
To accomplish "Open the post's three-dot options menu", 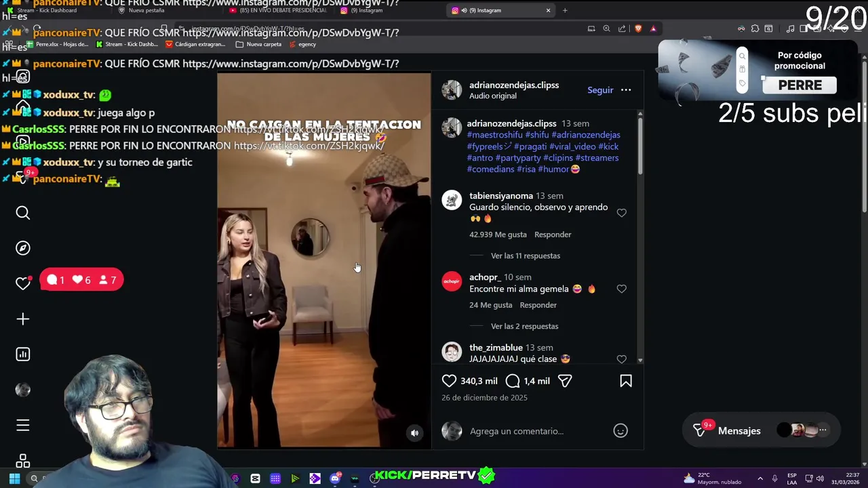I will point(626,90).
